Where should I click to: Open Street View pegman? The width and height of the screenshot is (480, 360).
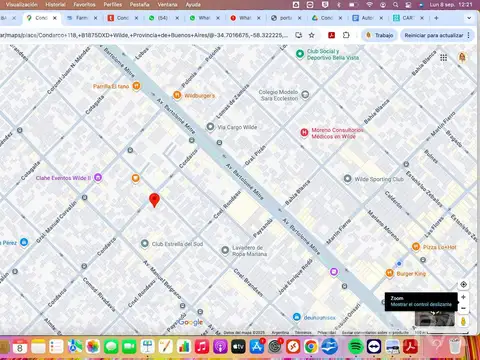[463, 321]
